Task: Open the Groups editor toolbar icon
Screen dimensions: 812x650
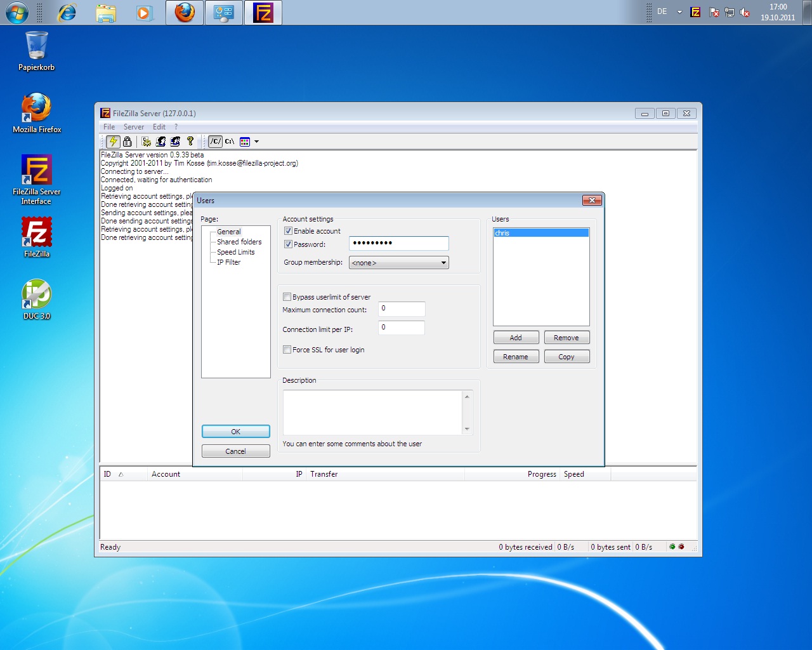Action: coord(176,142)
